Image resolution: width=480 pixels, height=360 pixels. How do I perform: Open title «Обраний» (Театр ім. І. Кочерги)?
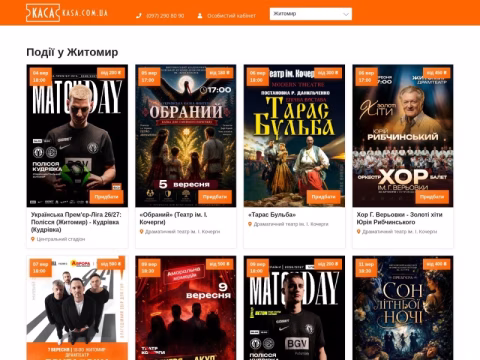click(173, 218)
